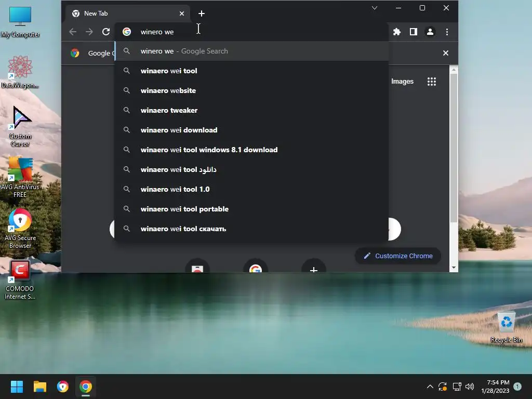The width and height of the screenshot is (532, 399).
Task: Click the network tray icon
Action: 457,387
